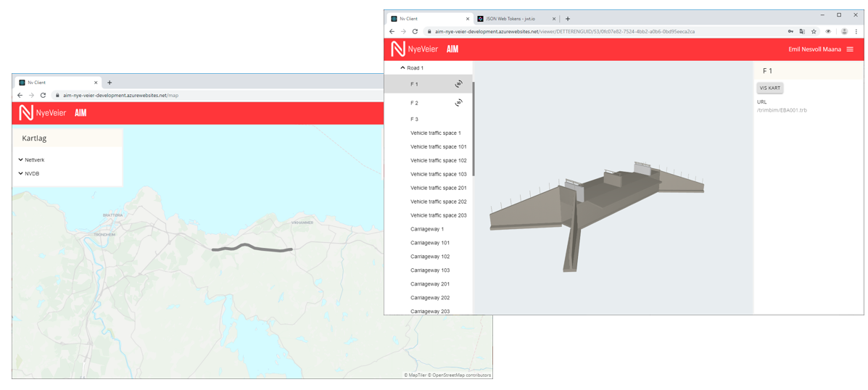
Task: Collapse the Road 1 tree node
Action: [x=403, y=67]
